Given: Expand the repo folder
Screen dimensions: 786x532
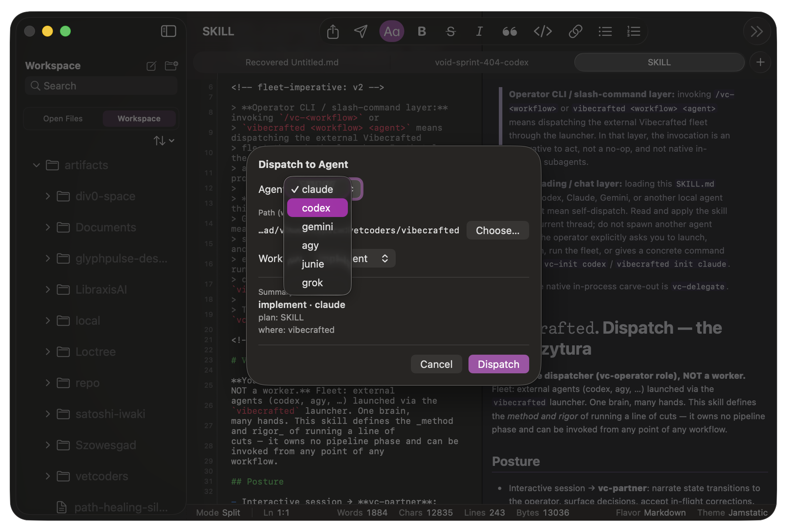Looking at the screenshot, I should 47,383.
